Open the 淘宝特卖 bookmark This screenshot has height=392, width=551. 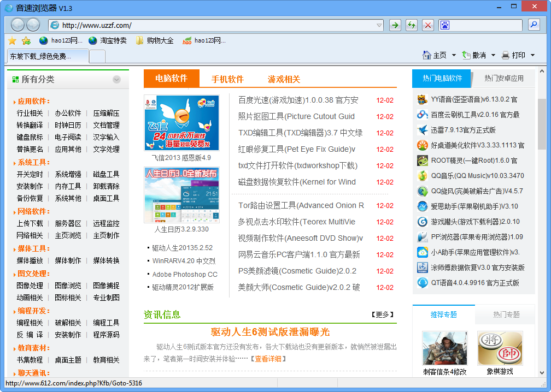point(108,41)
